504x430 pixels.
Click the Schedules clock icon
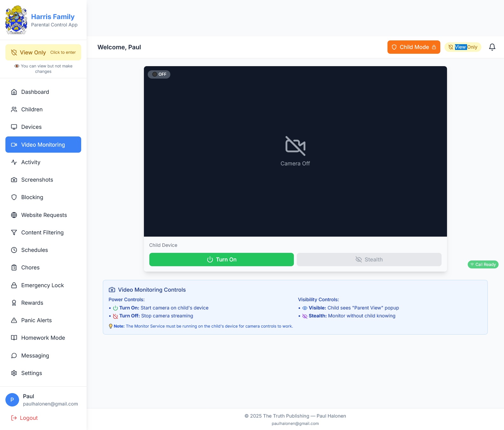[14, 250]
